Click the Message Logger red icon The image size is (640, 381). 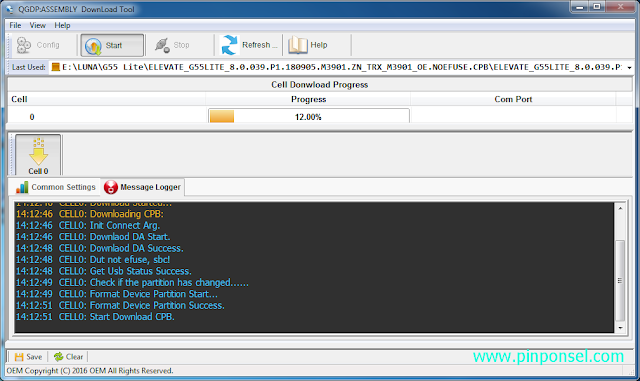111,187
